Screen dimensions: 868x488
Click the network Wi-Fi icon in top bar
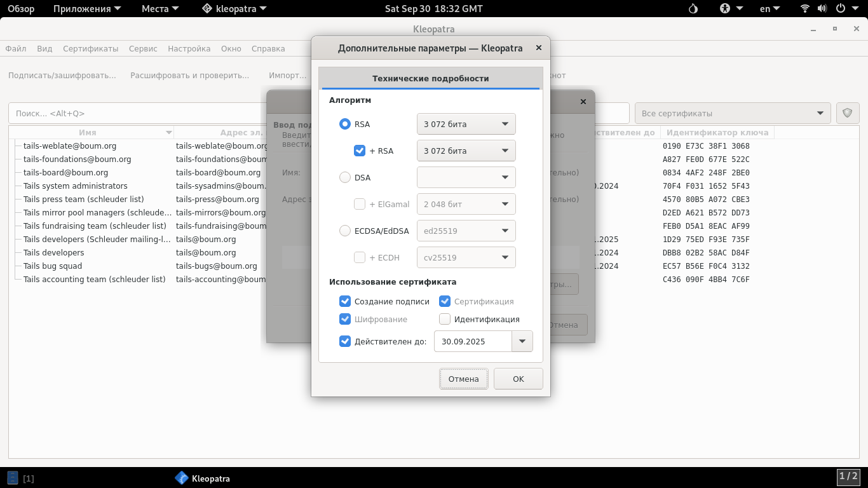click(805, 9)
